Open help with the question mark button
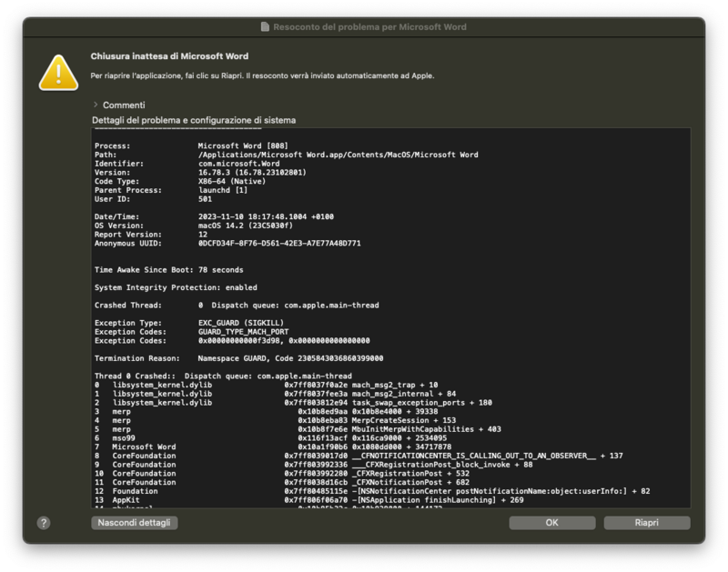 [x=44, y=523]
